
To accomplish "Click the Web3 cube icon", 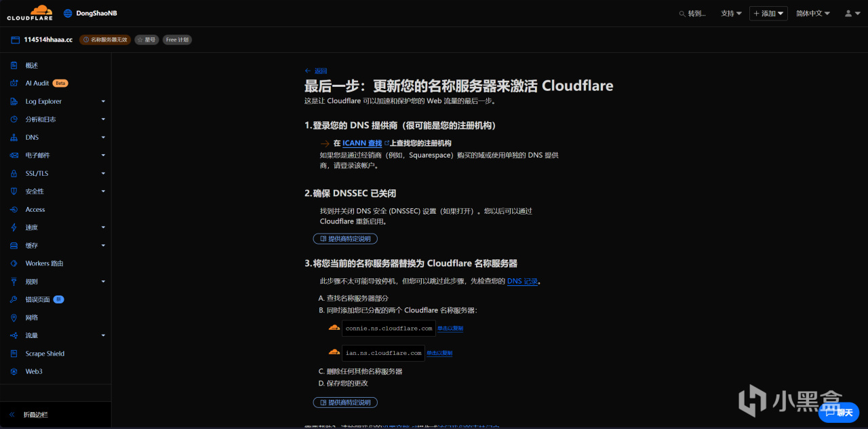I will tap(14, 371).
